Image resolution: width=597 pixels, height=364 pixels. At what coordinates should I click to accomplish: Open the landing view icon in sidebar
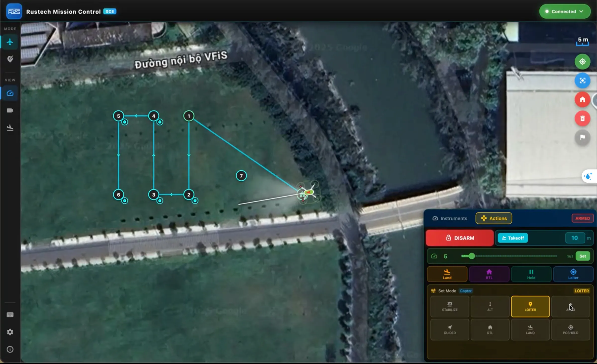click(10, 128)
